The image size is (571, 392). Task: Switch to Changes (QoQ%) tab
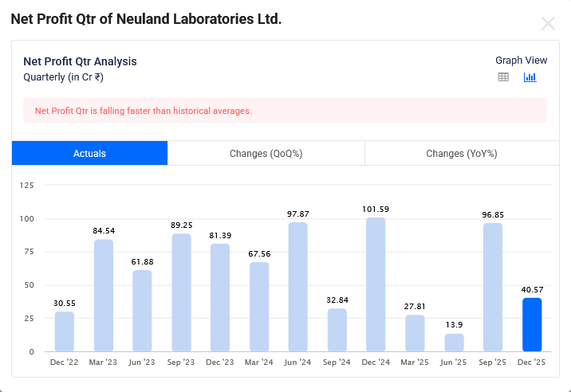[266, 154]
